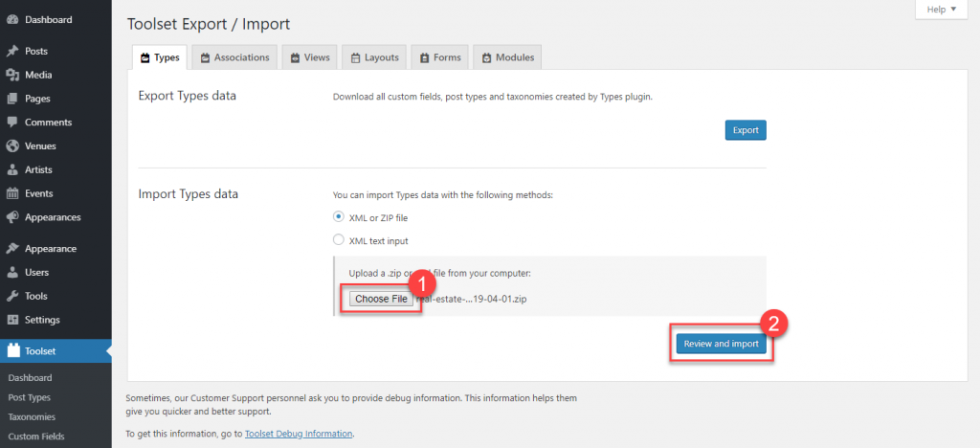The height and width of the screenshot is (448, 980).
Task: Switch to the Views tab
Action: click(x=310, y=56)
